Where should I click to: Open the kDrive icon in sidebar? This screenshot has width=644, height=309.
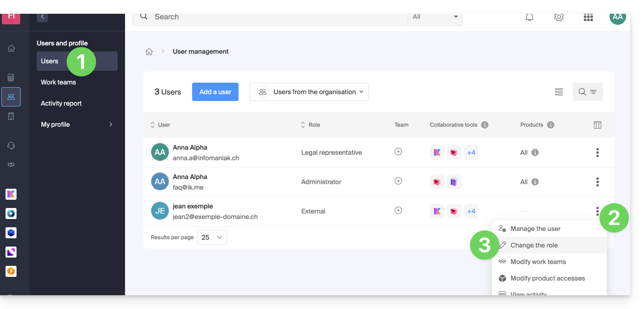point(11,233)
